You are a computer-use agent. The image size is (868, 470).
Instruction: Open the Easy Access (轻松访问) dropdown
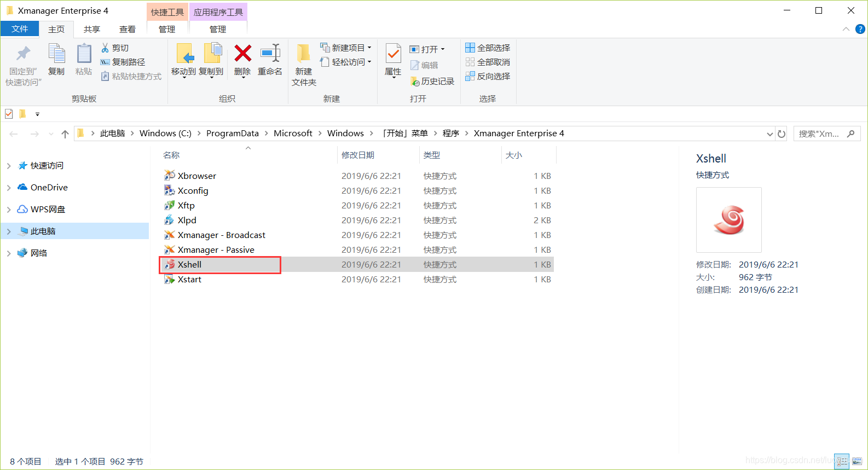click(x=346, y=62)
